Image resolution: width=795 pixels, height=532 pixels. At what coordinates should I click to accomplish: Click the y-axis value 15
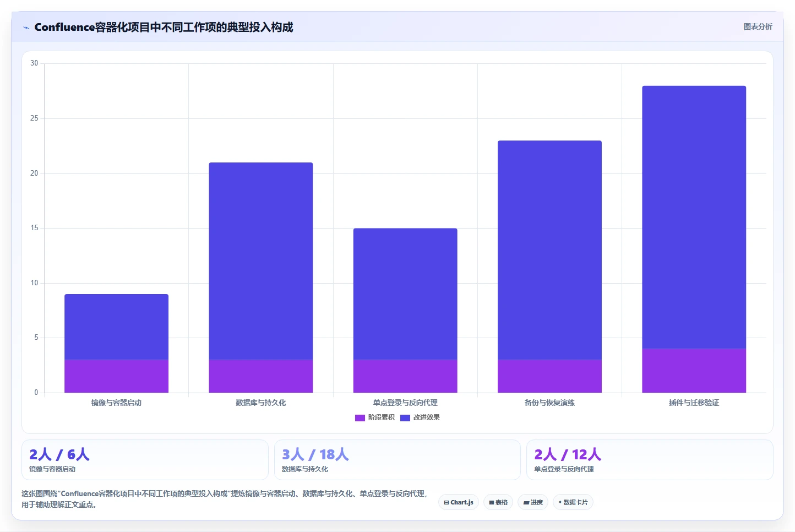(34, 228)
